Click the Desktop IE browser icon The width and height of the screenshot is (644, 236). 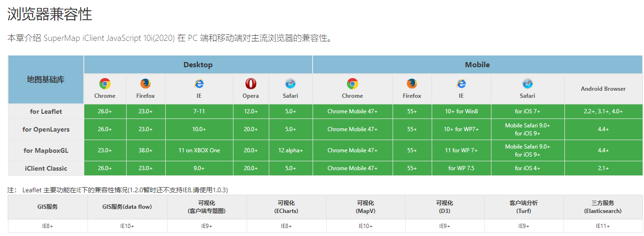pyautogui.click(x=199, y=84)
